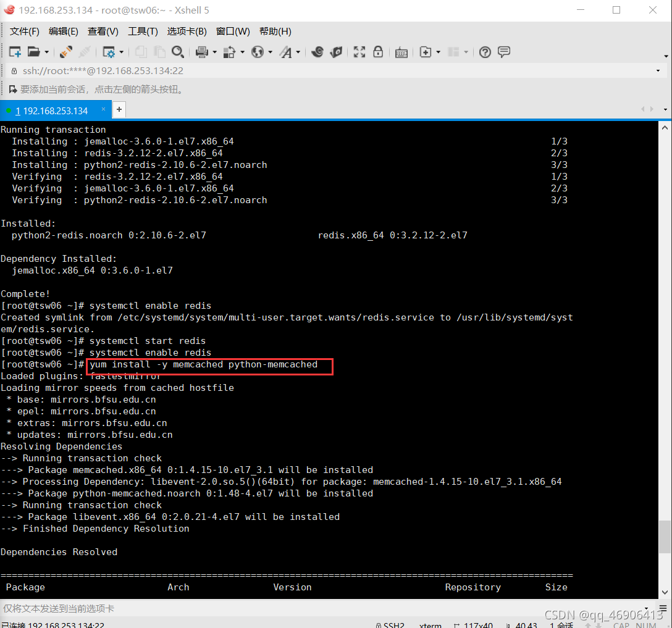Click the New session icon
Viewport: 672px width, 628px height.
coord(15,52)
